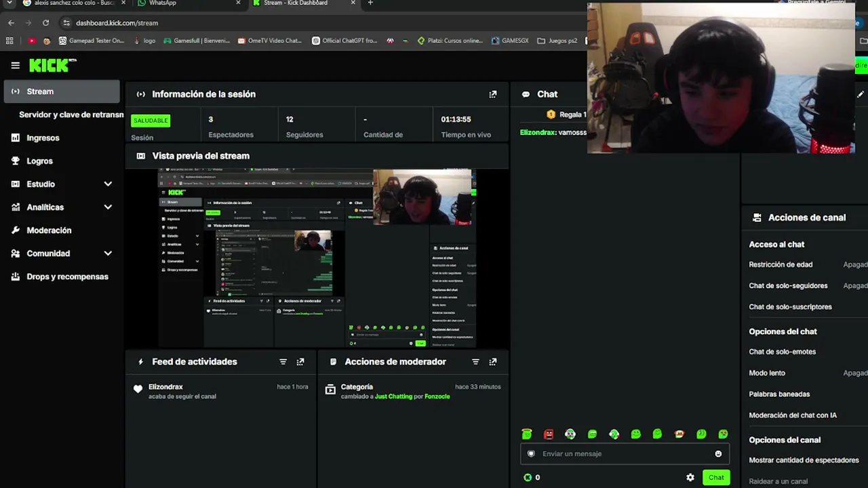Open Drops y recompensas page

pyautogui.click(x=67, y=277)
